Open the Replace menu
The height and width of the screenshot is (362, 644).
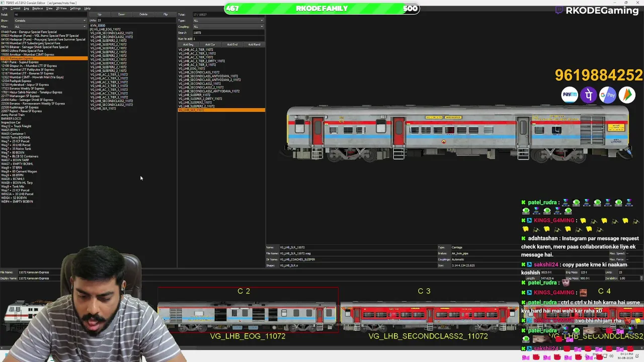37,9
